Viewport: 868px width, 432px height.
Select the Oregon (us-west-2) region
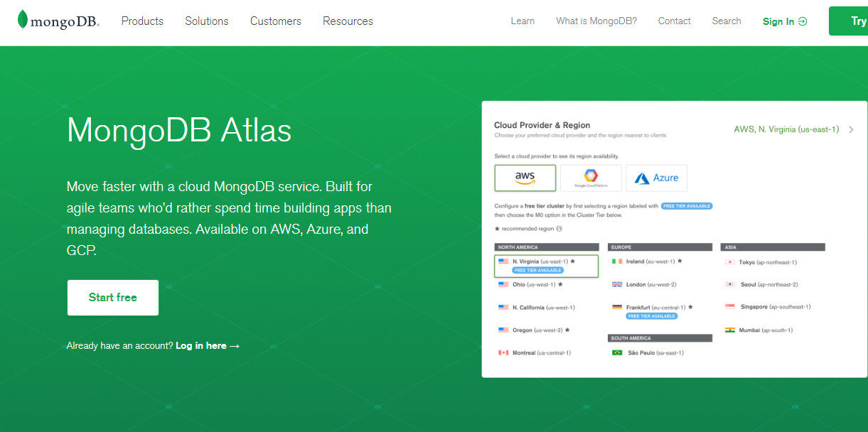tap(534, 330)
